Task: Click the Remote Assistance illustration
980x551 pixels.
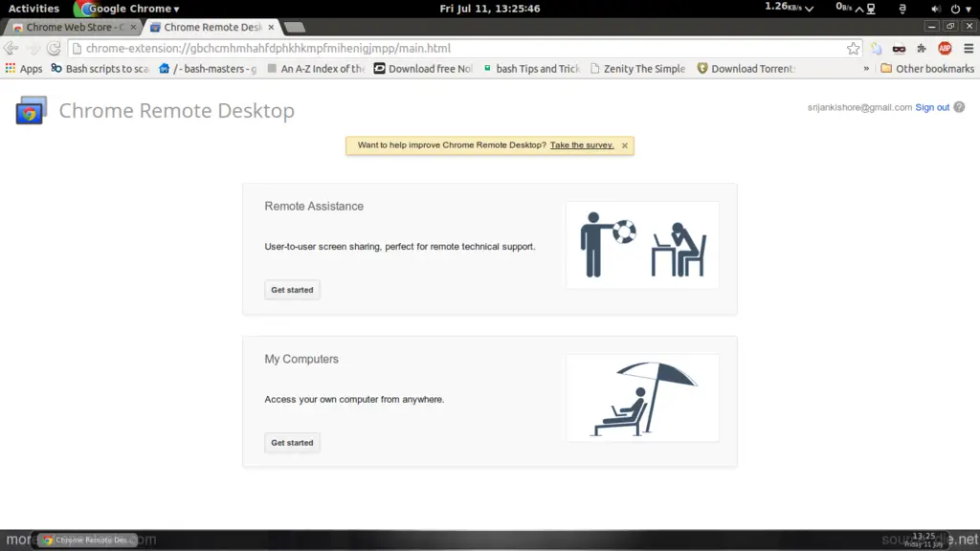Action: point(642,245)
